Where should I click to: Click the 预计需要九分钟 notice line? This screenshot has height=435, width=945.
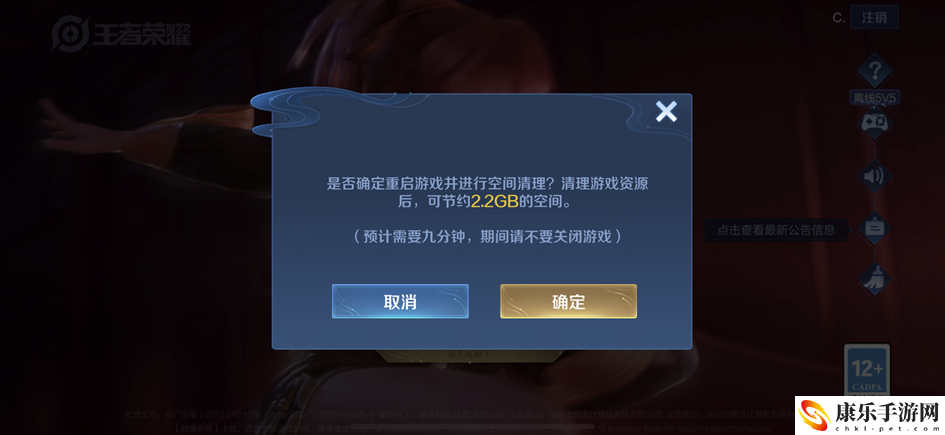point(487,236)
